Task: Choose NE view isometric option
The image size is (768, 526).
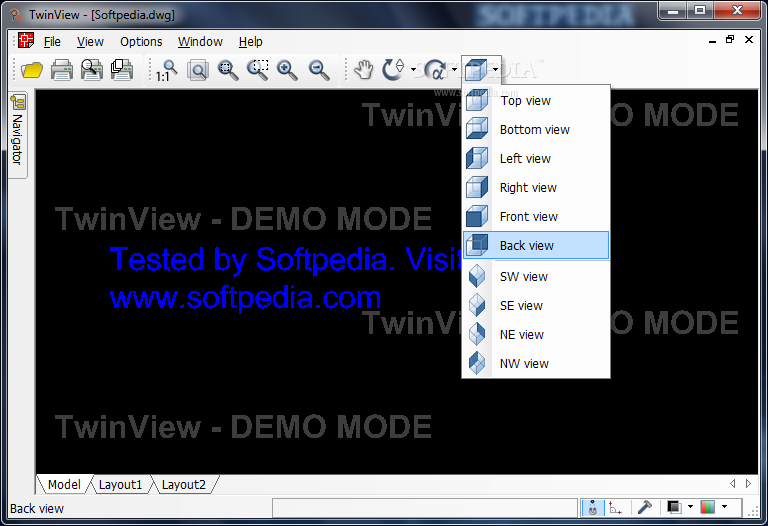Action: (x=536, y=334)
